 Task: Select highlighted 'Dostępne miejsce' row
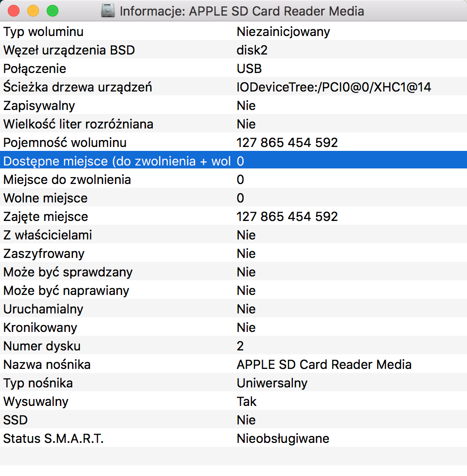(x=233, y=160)
